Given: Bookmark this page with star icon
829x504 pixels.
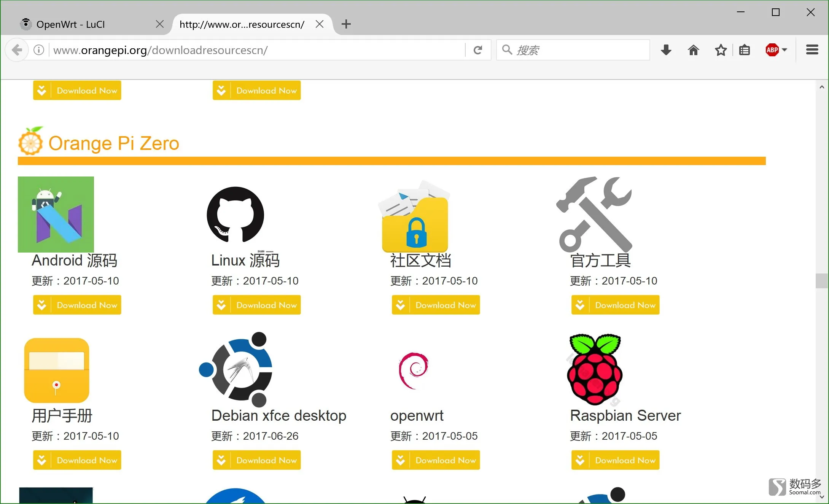Looking at the screenshot, I should tap(721, 50).
